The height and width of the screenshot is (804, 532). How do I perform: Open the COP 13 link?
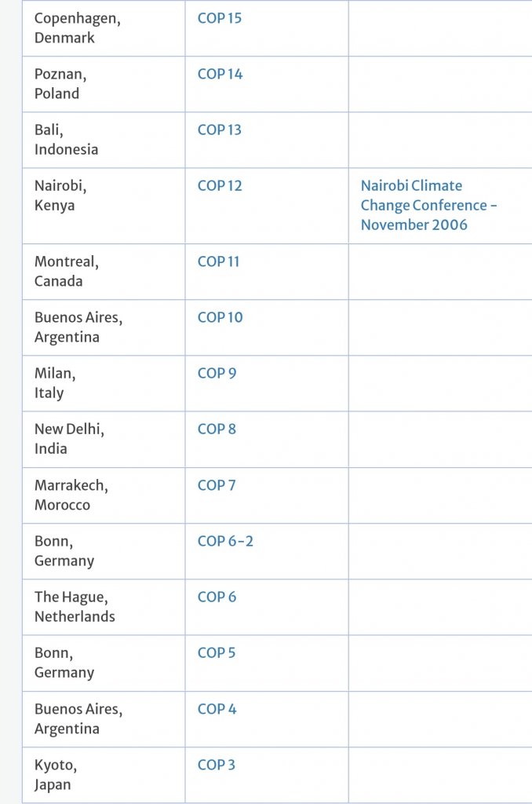220,130
